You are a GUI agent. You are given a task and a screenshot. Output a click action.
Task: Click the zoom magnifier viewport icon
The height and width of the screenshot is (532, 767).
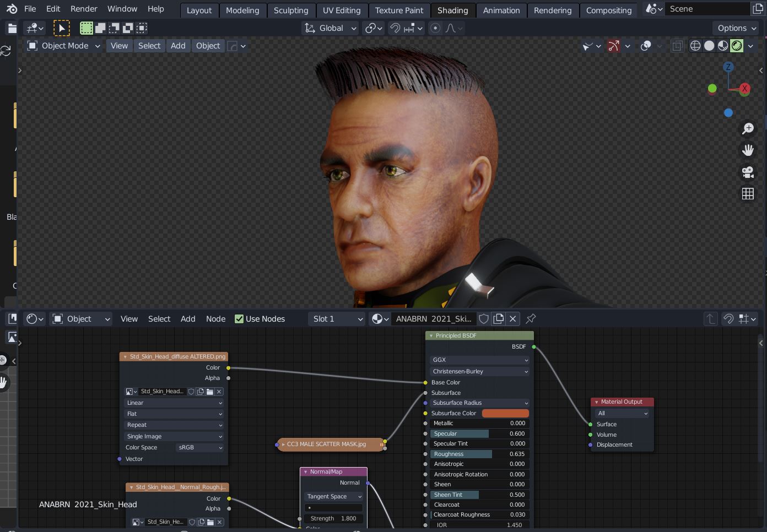(748, 128)
